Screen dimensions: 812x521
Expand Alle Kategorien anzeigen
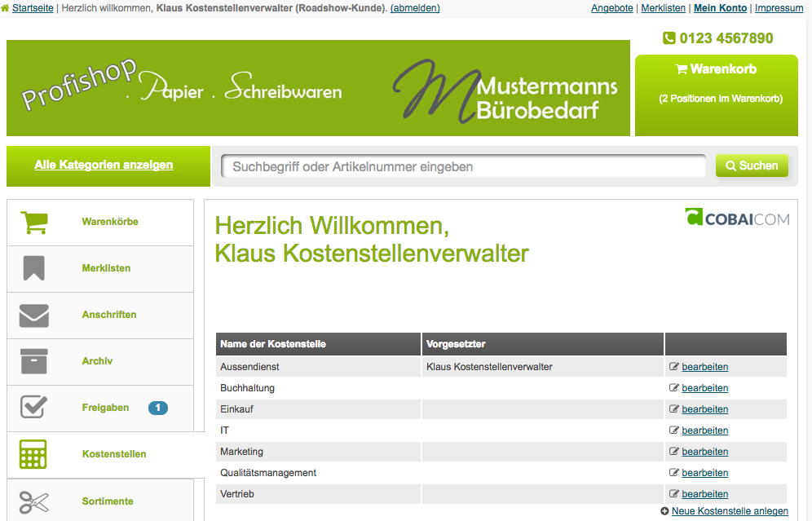103,165
